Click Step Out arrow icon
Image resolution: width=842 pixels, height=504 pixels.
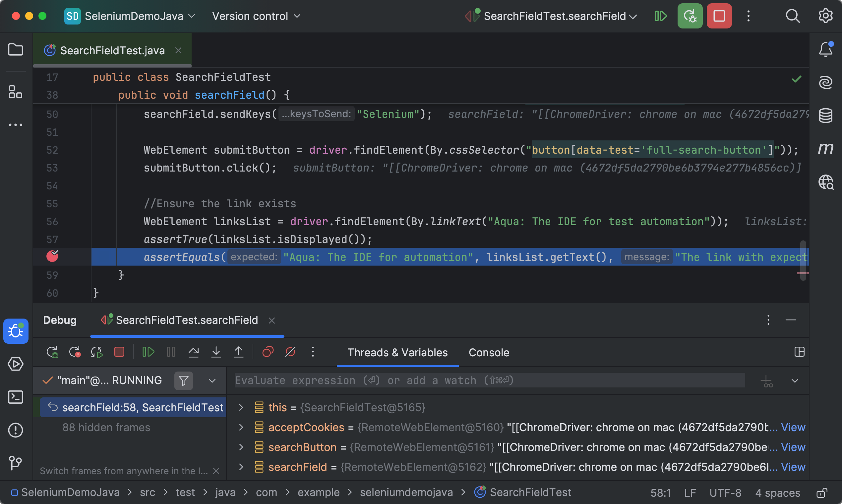[239, 352]
